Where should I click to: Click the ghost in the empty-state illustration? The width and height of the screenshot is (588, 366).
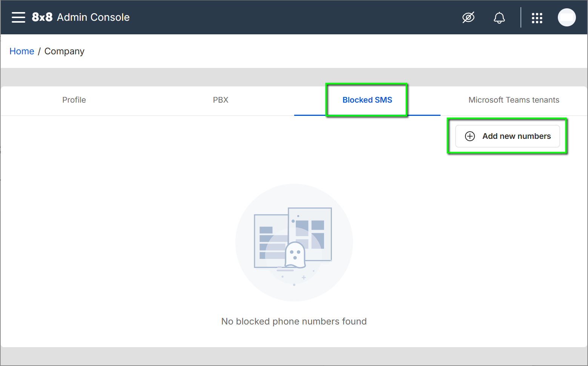tap(295, 255)
